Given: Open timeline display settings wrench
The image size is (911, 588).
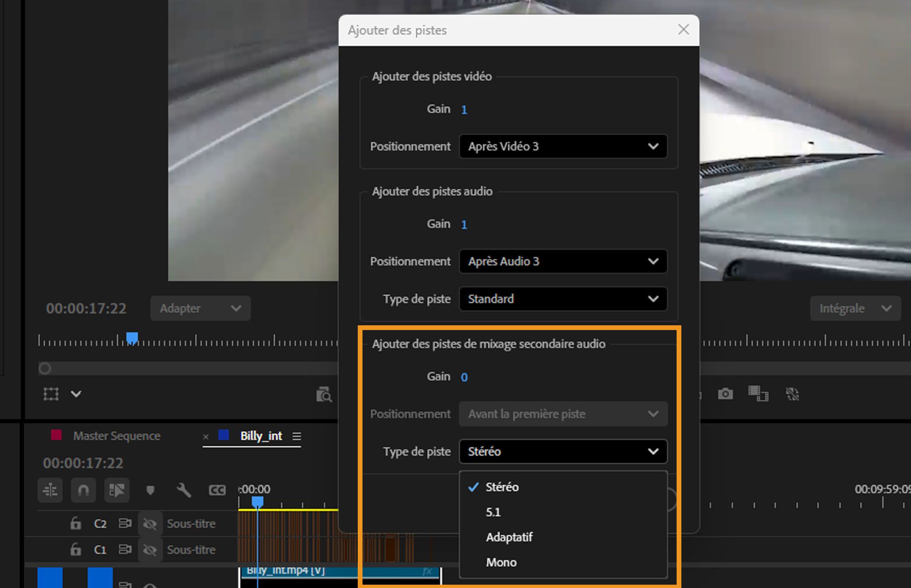Looking at the screenshot, I should pyautogui.click(x=184, y=490).
